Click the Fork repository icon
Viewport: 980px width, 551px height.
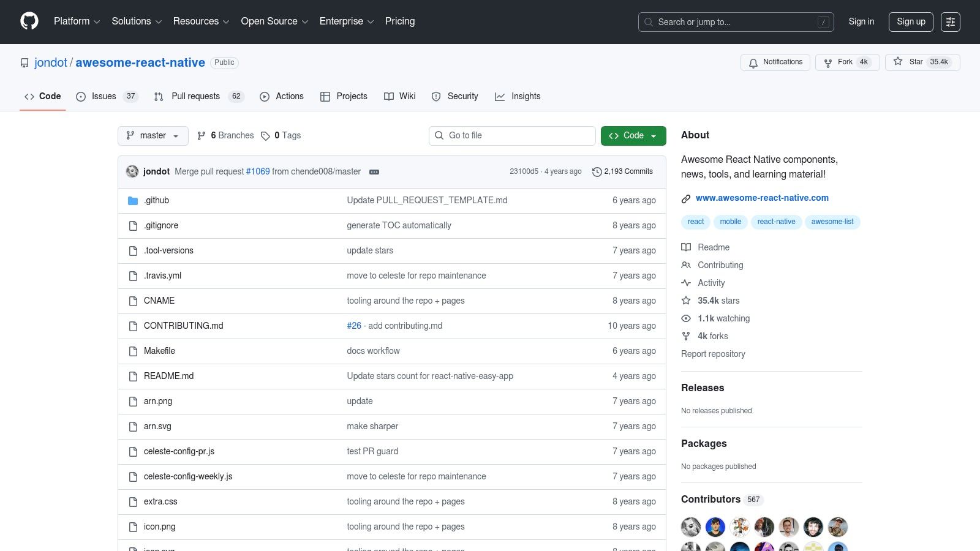(x=828, y=62)
